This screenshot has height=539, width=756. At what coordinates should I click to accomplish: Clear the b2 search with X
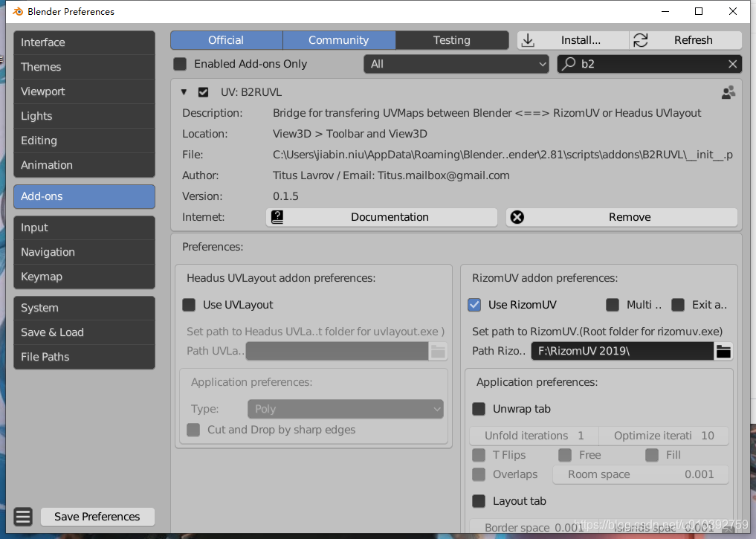[732, 64]
